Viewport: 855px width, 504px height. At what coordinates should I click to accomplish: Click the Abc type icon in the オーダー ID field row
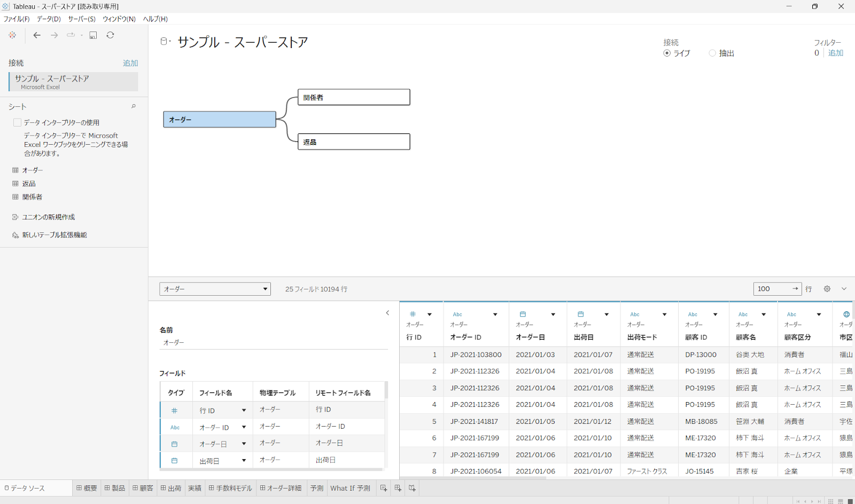point(175,427)
